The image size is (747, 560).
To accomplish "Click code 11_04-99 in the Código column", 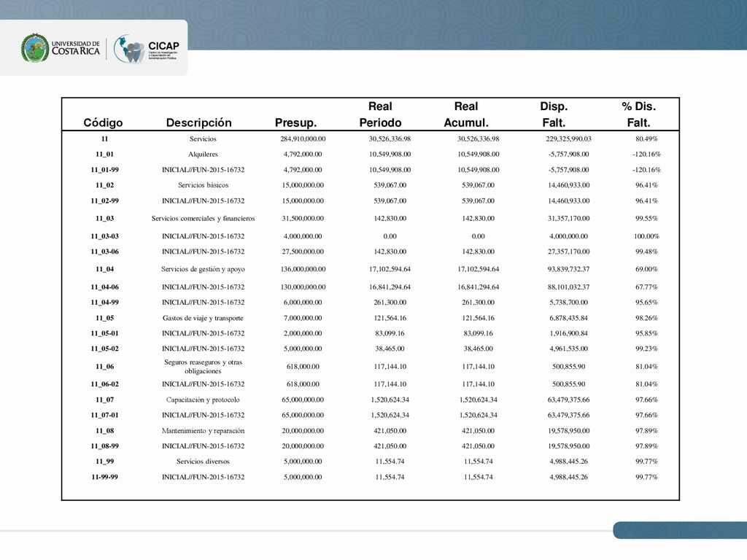I will click(105, 303).
